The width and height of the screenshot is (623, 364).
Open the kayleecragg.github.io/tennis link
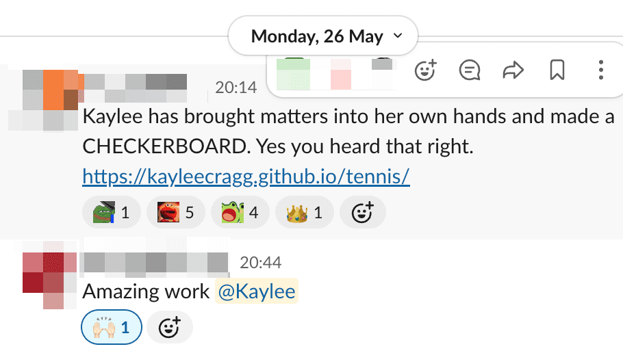(x=246, y=177)
